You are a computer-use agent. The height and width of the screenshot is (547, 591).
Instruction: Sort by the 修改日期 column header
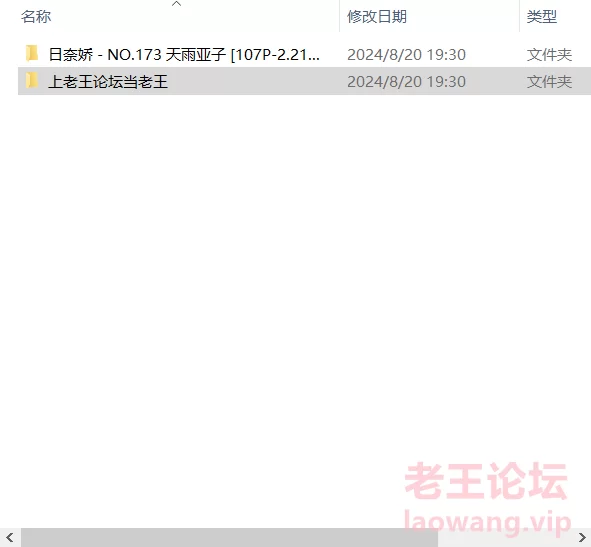(377, 16)
